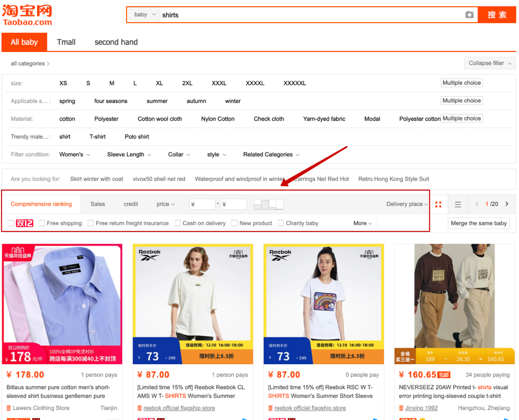
Task: Select Polo shirt category
Action: click(x=137, y=136)
